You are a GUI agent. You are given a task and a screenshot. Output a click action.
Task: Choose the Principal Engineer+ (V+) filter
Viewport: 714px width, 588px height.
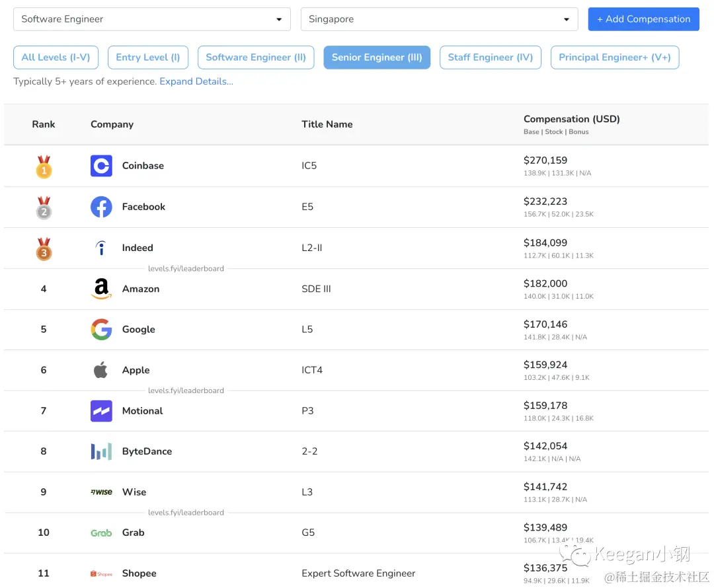pos(614,57)
